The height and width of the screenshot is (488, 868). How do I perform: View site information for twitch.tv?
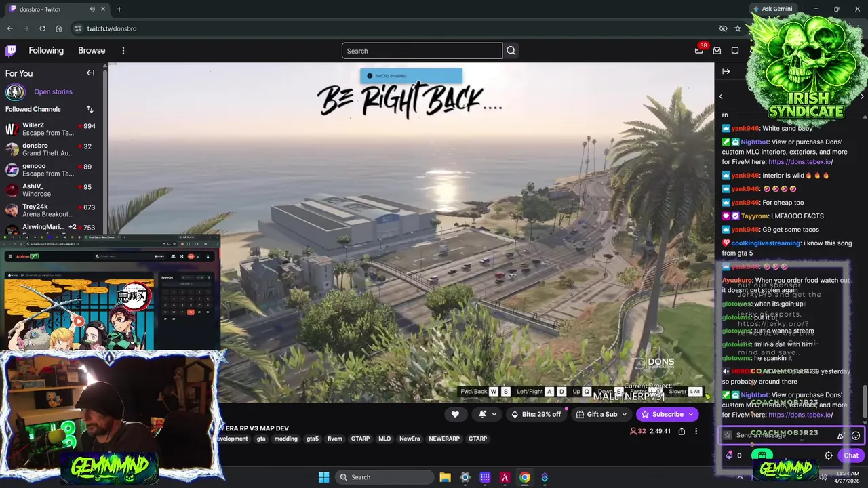(x=78, y=28)
